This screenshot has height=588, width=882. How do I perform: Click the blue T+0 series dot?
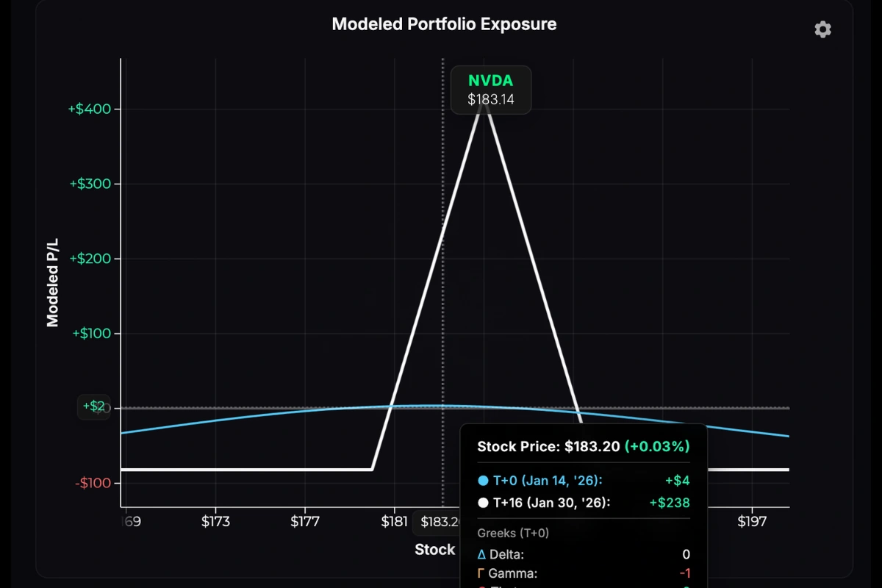pyautogui.click(x=483, y=481)
